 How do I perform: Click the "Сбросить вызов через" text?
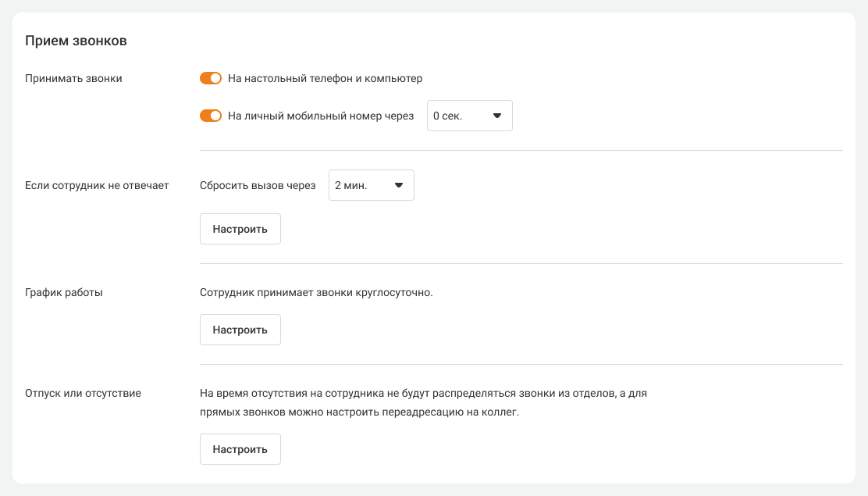pyautogui.click(x=258, y=185)
